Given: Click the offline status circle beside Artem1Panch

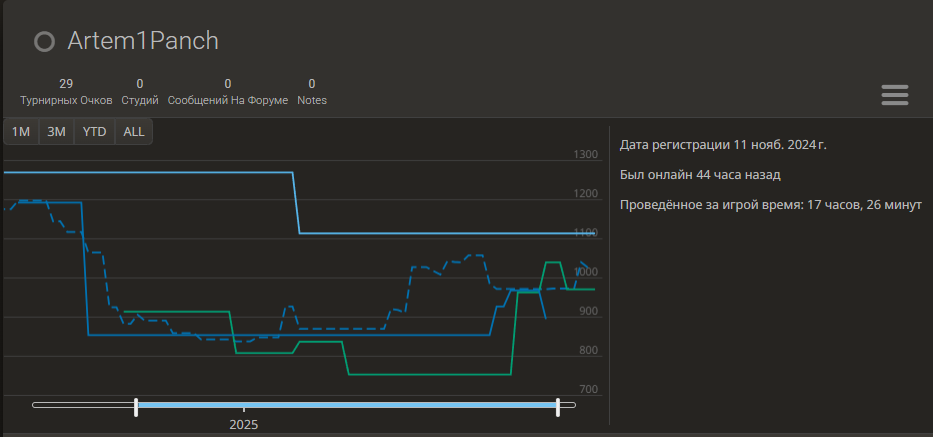Looking at the screenshot, I should (45, 42).
